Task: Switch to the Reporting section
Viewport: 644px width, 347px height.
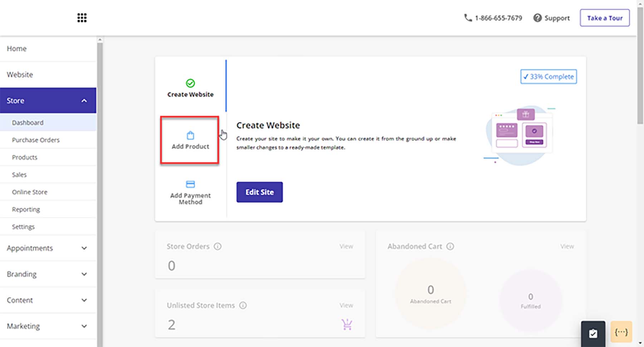Action: coord(26,209)
